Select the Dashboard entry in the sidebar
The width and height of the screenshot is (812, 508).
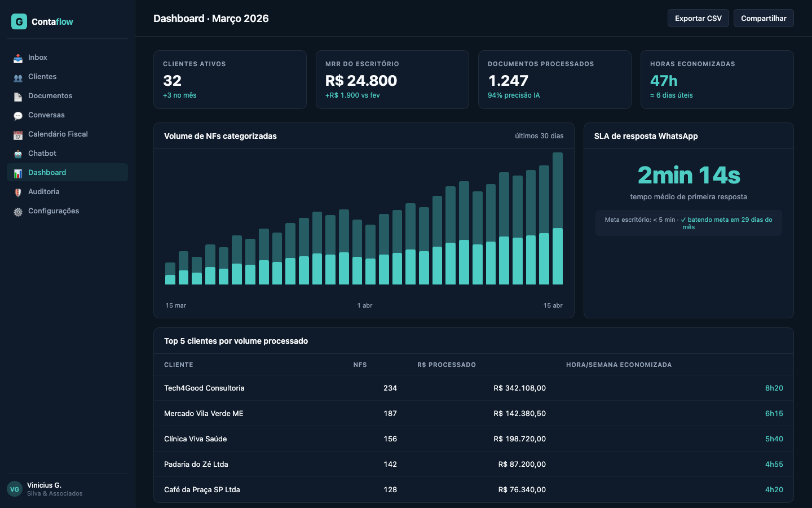point(47,172)
